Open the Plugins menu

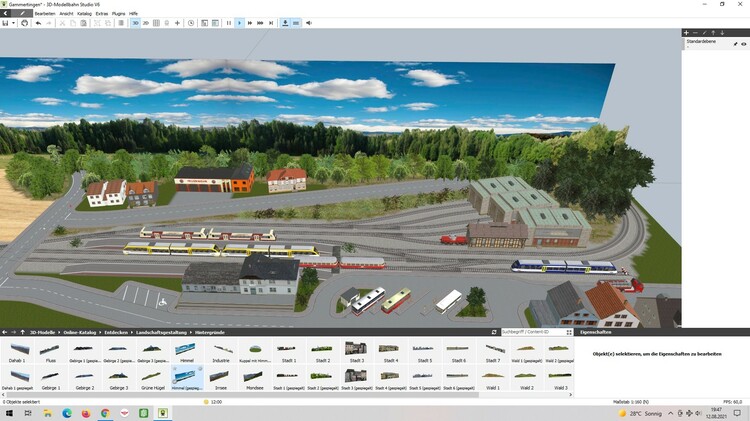click(118, 13)
